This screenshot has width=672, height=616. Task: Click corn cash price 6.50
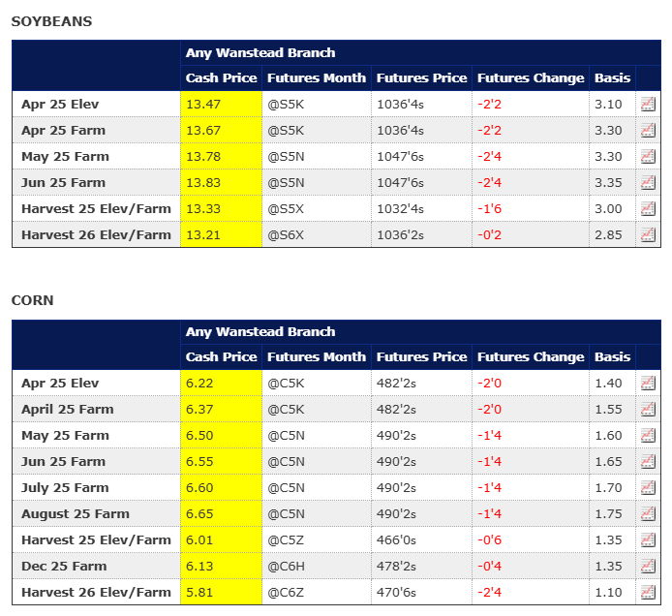click(199, 435)
